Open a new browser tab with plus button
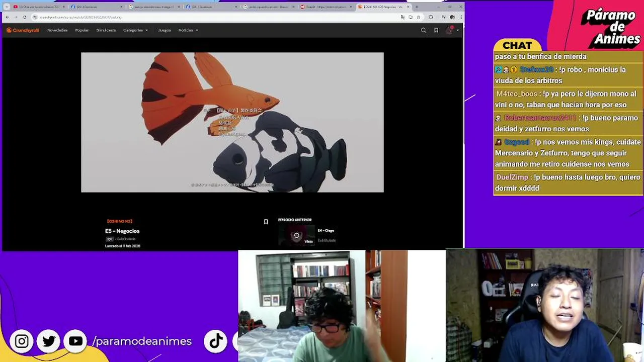This screenshot has height=362, width=644. (417, 7)
